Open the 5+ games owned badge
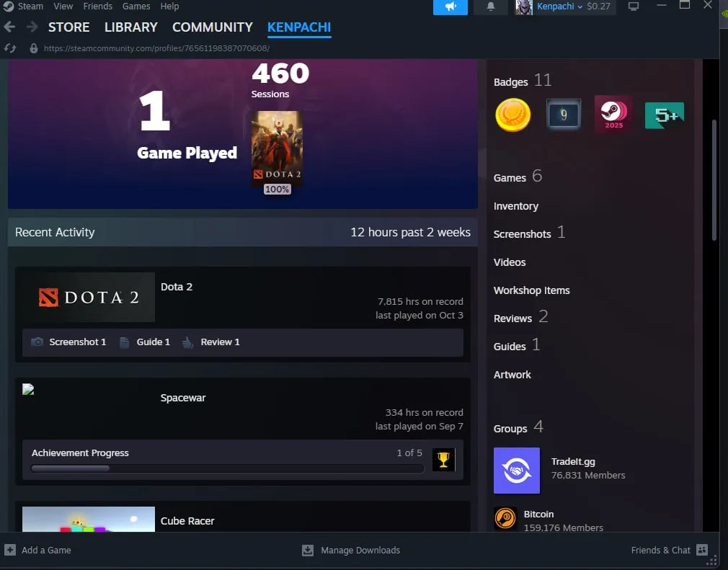This screenshot has height=570, width=728. click(x=665, y=115)
